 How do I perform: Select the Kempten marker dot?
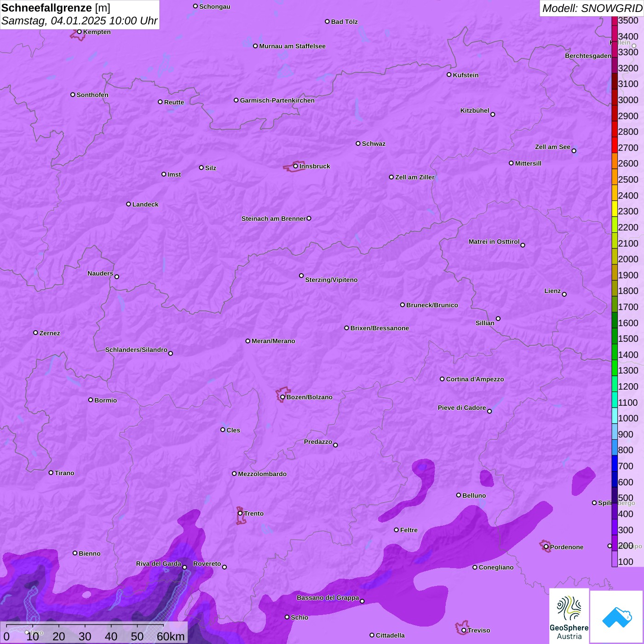click(x=79, y=32)
